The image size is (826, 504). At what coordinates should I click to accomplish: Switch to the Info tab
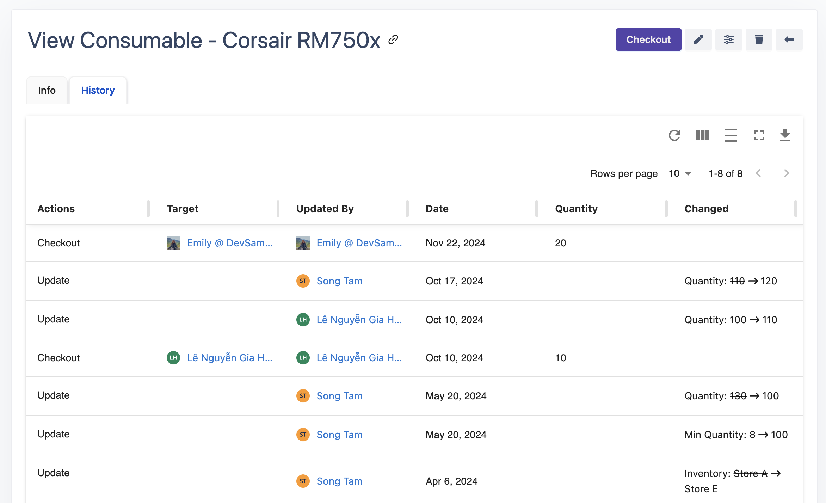47,91
